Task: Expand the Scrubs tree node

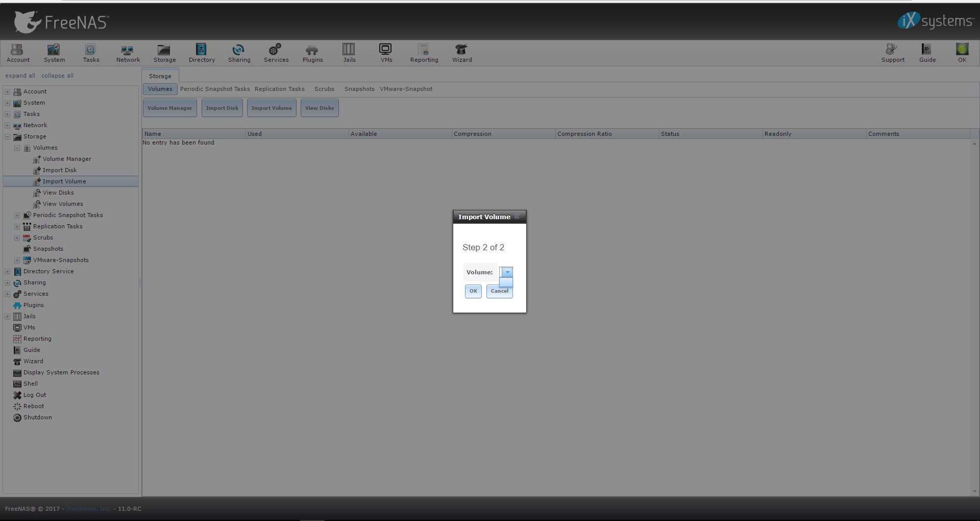Action: tap(17, 238)
